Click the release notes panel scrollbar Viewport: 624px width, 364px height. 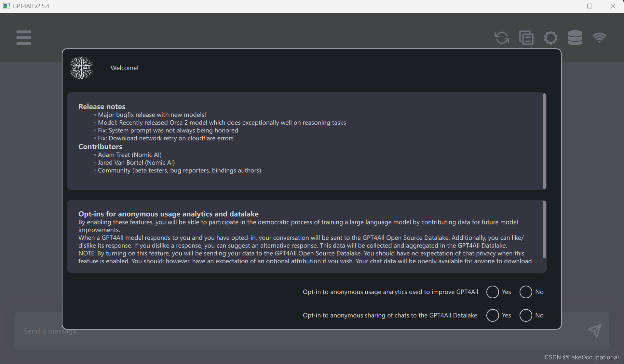point(544,141)
